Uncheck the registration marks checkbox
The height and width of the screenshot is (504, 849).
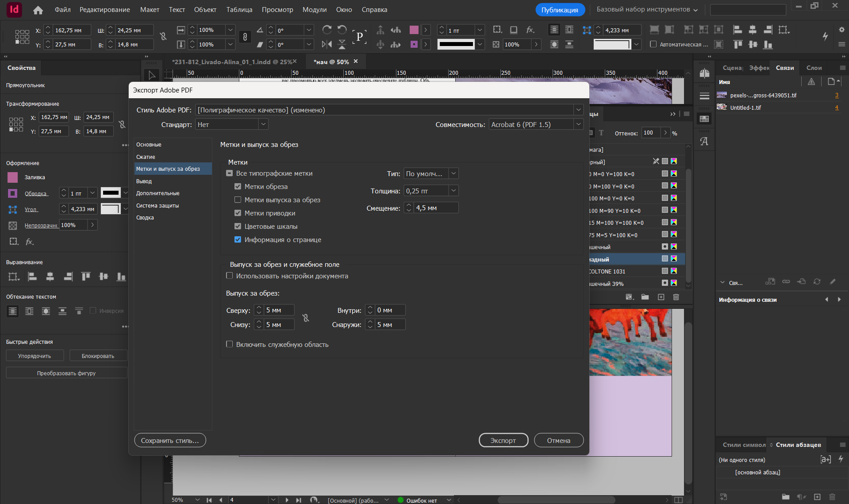coord(238,213)
